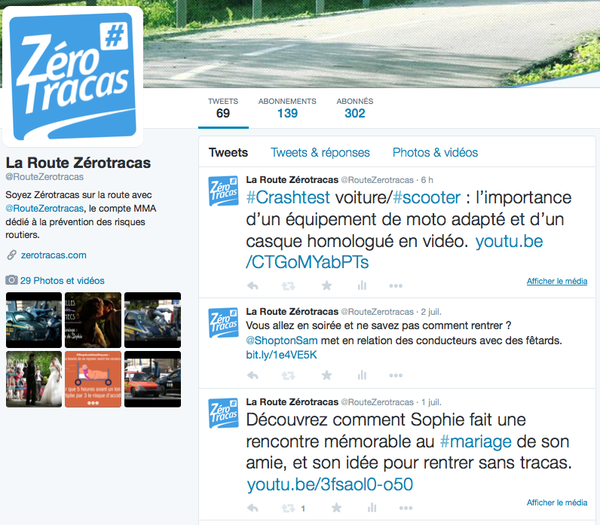Favorite the Crashtest tweet with star icon

(326, 285)
